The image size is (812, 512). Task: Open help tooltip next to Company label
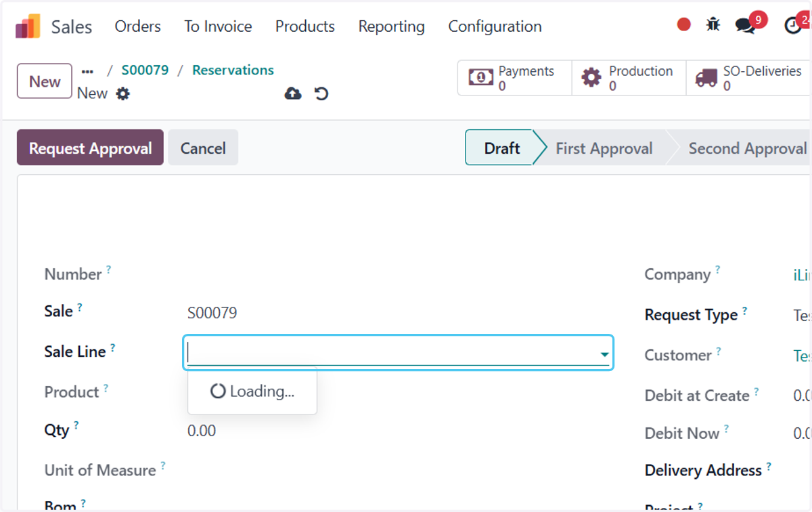coord(717,270)
